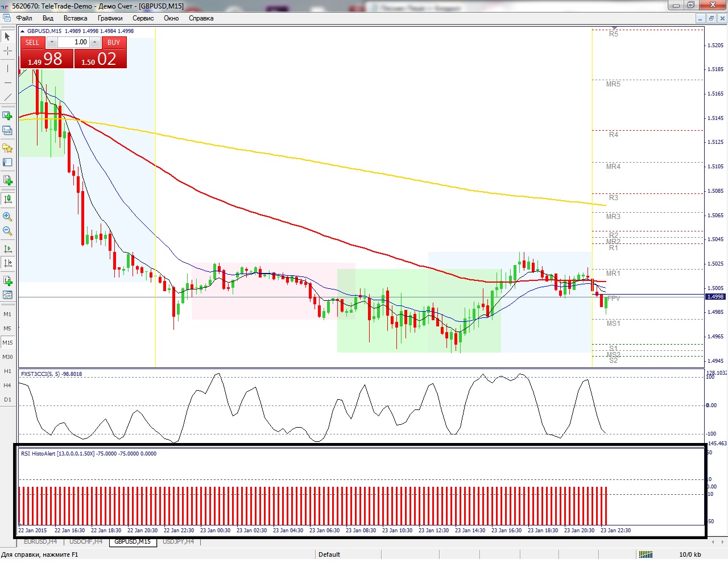Open a new chart window

7,115
